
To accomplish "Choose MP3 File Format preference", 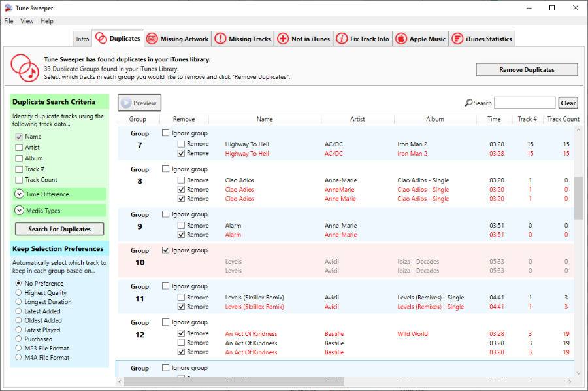I will click(x=18, y=348).
